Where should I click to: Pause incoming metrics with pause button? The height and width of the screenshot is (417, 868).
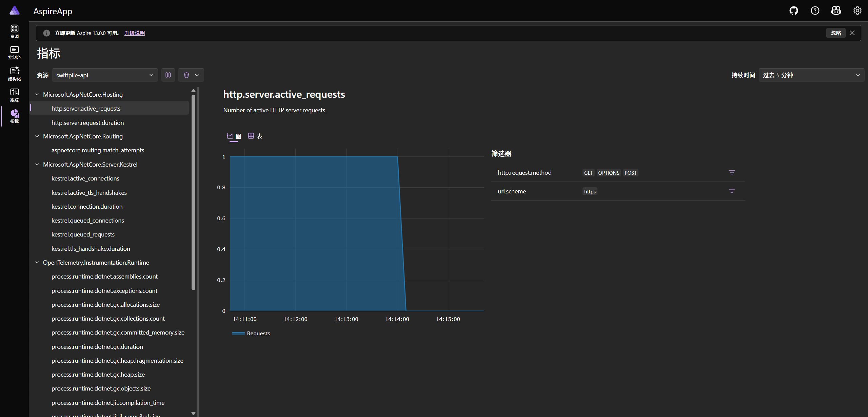click(x=168, y=75)
